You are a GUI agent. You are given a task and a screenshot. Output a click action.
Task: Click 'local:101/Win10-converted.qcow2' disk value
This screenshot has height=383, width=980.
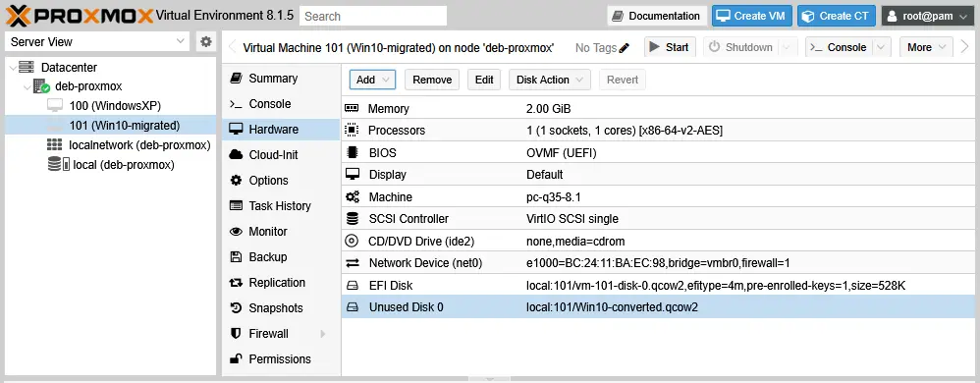[x=612, y=307]
